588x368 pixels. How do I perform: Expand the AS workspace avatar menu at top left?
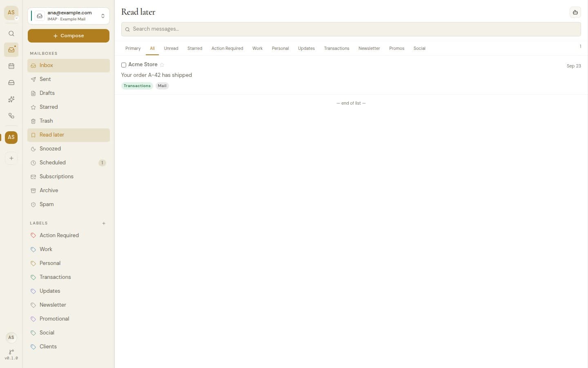11,13
